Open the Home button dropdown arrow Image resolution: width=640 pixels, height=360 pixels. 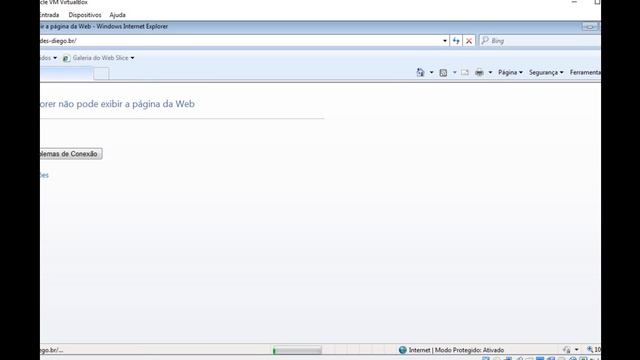pos(431,73)
